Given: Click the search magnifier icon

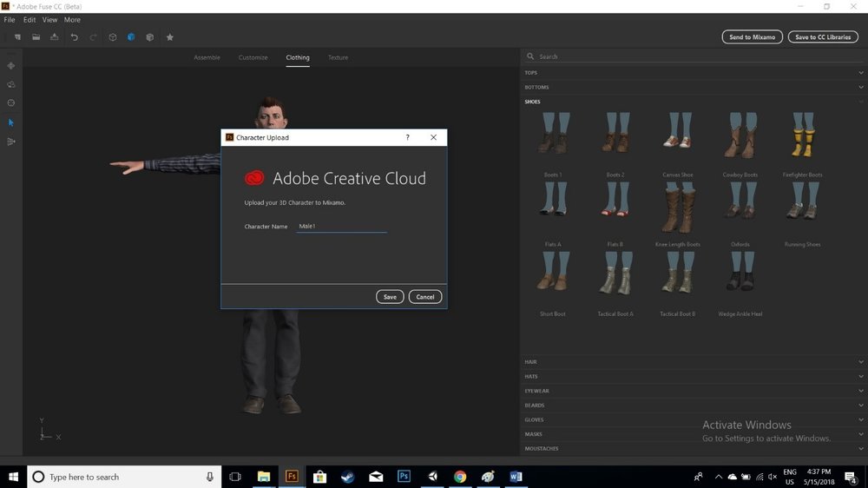Looking at the screenshot, I should pyautogui.click(x=530, y=56).
